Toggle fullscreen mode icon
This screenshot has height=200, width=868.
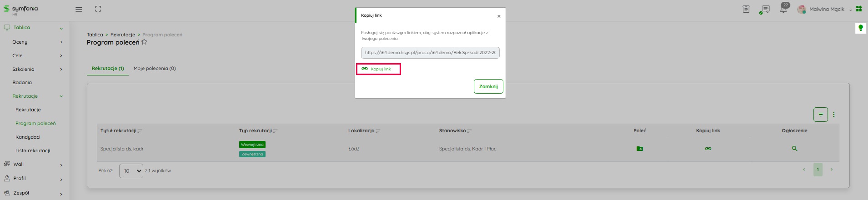coord(98,9)
